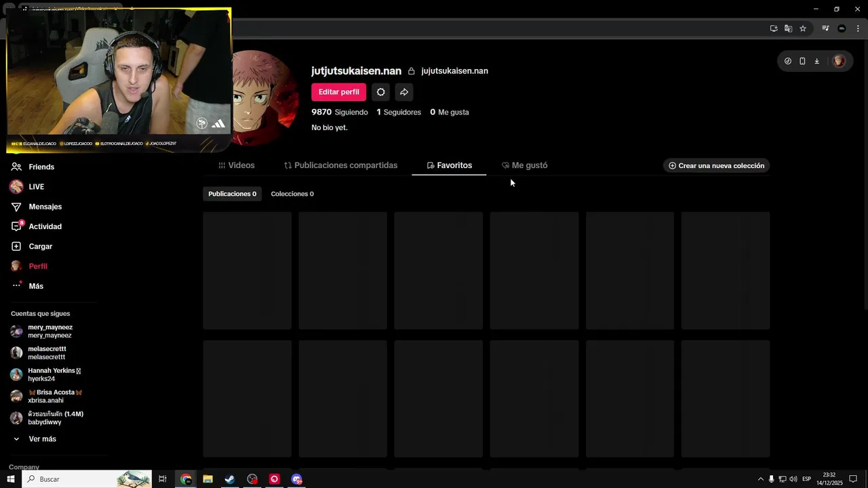Open OBS Studio from taskbar
This screenshot has width=868, height=488.
252,479
